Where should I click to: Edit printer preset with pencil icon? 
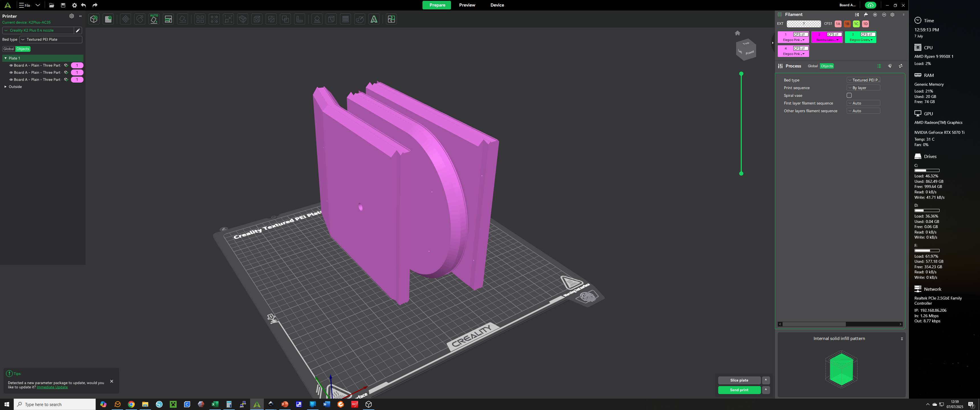(78, 30)
